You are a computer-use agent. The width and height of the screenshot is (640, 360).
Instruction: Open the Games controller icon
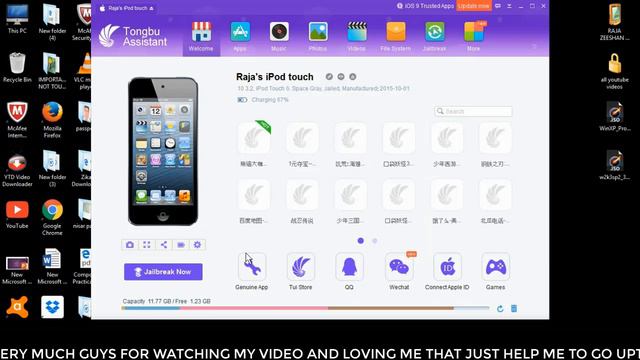pos(496,267)
